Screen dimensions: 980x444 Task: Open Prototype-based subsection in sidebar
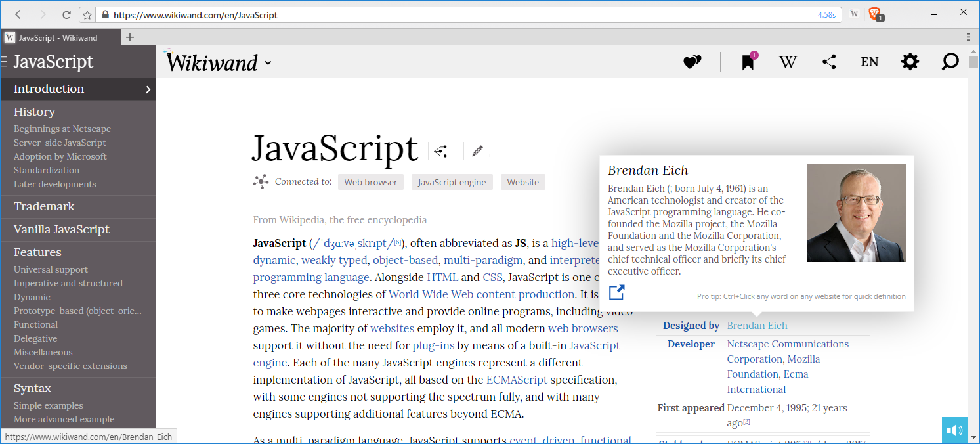click(77, 311)
